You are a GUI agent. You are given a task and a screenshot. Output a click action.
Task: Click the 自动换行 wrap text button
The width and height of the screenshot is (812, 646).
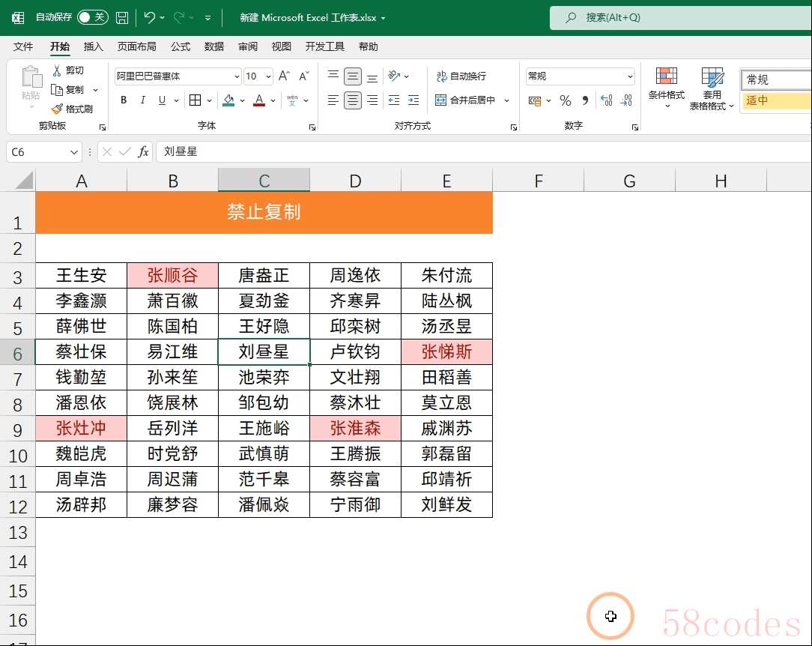[461, 76]
